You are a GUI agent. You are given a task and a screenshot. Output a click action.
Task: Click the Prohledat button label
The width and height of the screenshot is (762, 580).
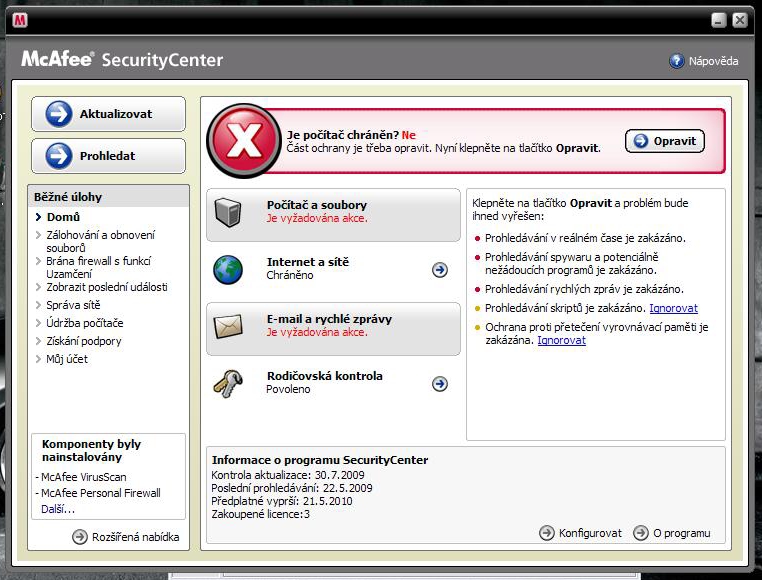click(107, 156)
